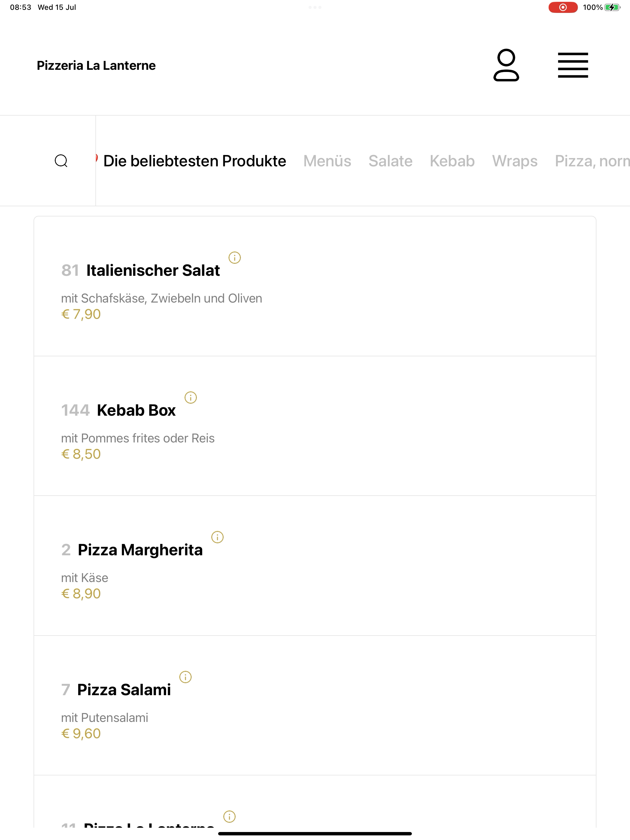Click item number 144
This screenshot has width=630, height=840.
click(75, 410)
